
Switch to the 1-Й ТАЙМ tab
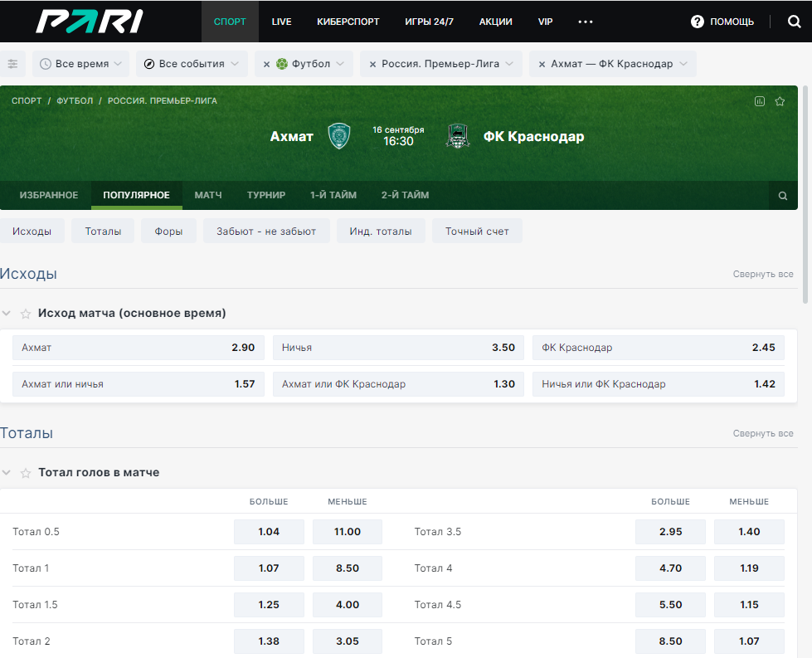(333, 195)
